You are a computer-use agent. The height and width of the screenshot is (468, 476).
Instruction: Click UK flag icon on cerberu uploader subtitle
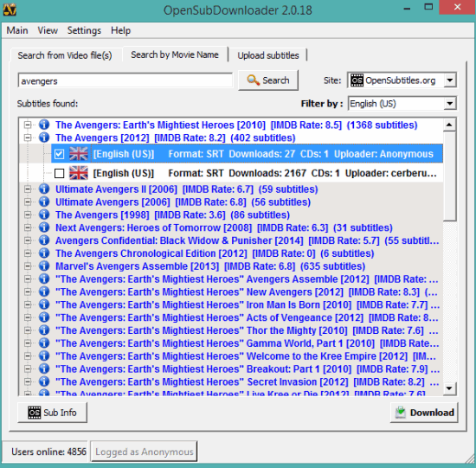pyautogui.click(x=79, y=173)
